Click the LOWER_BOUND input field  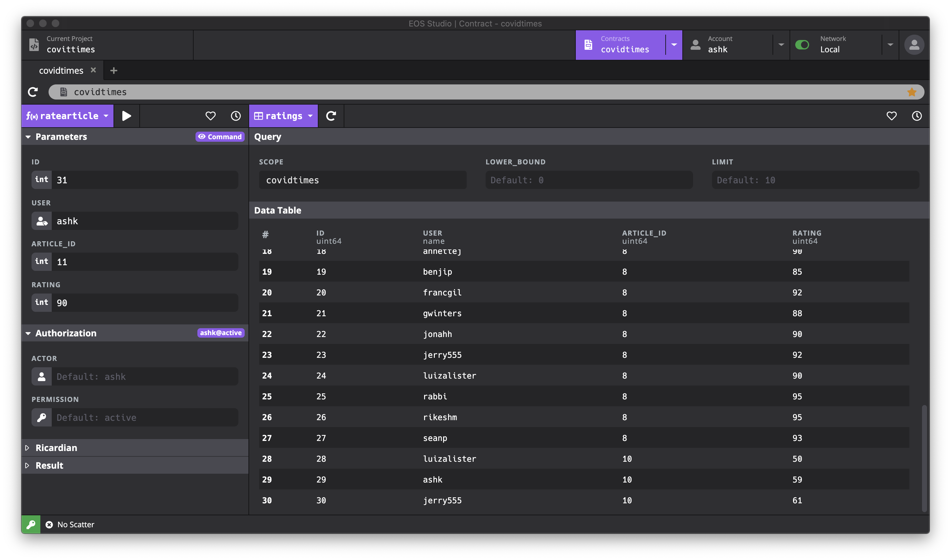coord(589,180)
